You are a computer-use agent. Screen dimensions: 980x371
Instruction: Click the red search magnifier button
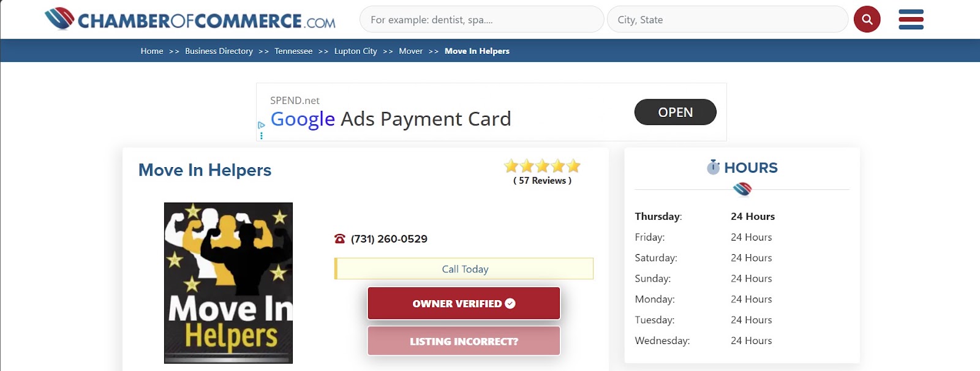point(867,20)
